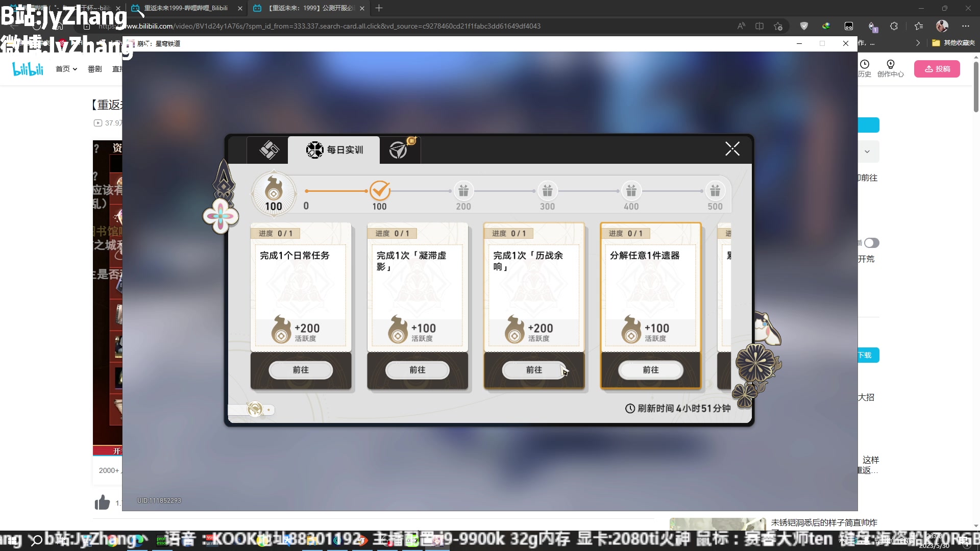Open a new browser tab

coord(379,8)
